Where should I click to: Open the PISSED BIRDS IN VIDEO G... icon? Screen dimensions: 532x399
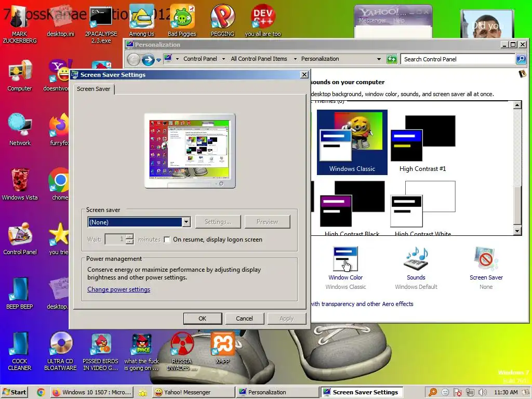(101, 351)
